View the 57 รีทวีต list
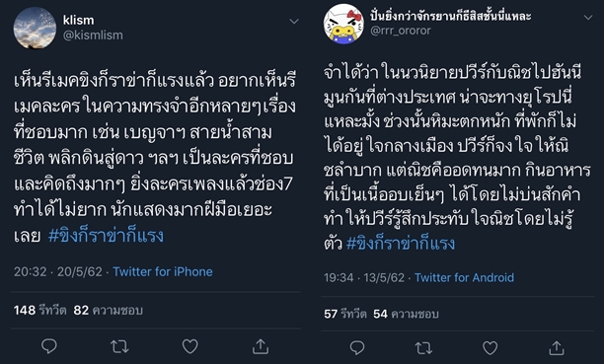Viewport: 604px width, 364px height. coord(345,314)
